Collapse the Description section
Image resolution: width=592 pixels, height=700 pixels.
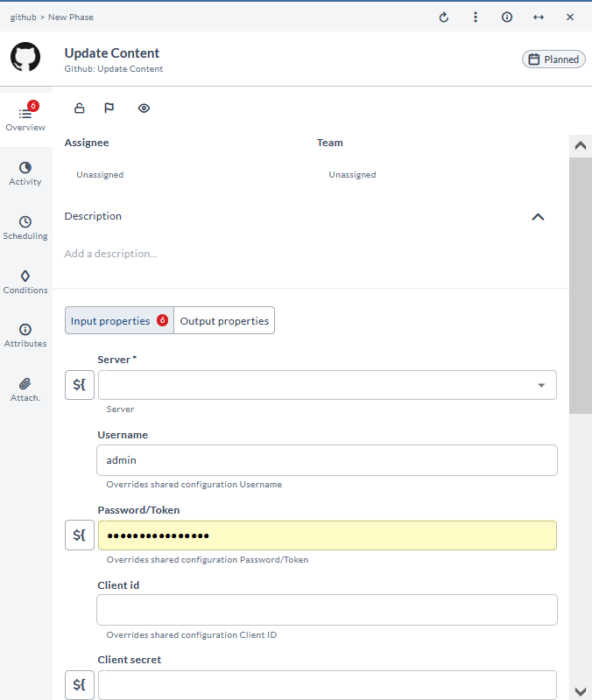(x=538, y=217)
